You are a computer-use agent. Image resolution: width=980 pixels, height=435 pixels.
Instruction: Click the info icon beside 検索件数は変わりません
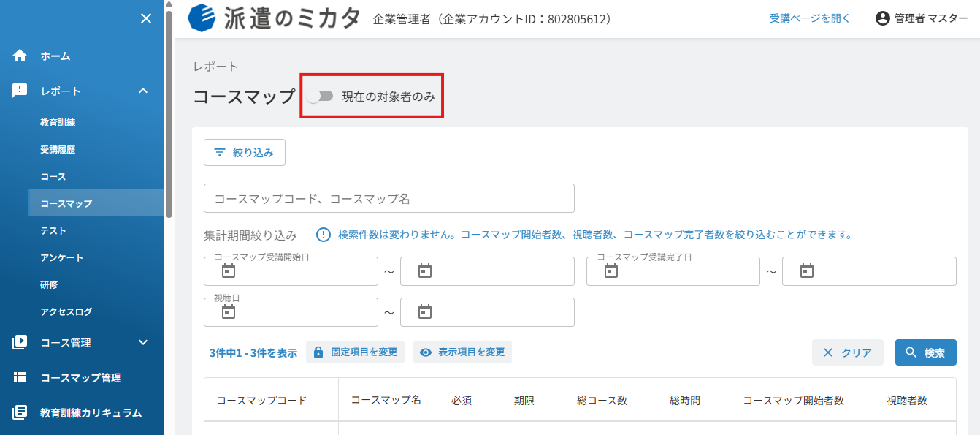pyautogui.click(x=324, y=235)
